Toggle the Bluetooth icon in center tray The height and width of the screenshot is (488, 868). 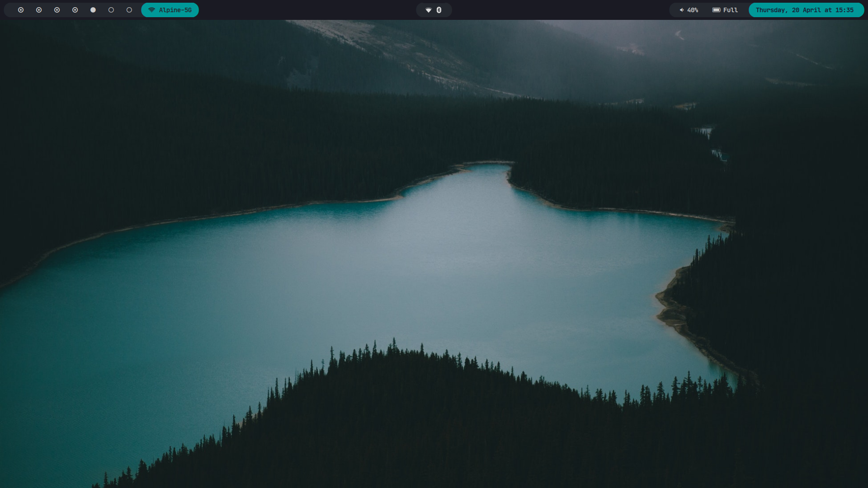point(439,10)
